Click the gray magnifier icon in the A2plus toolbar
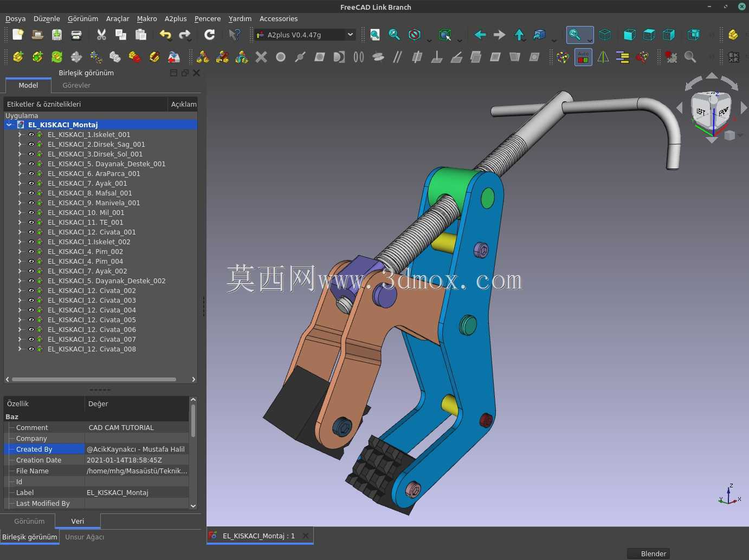This screenshot has width=749, height=560. tap(690, 57)
